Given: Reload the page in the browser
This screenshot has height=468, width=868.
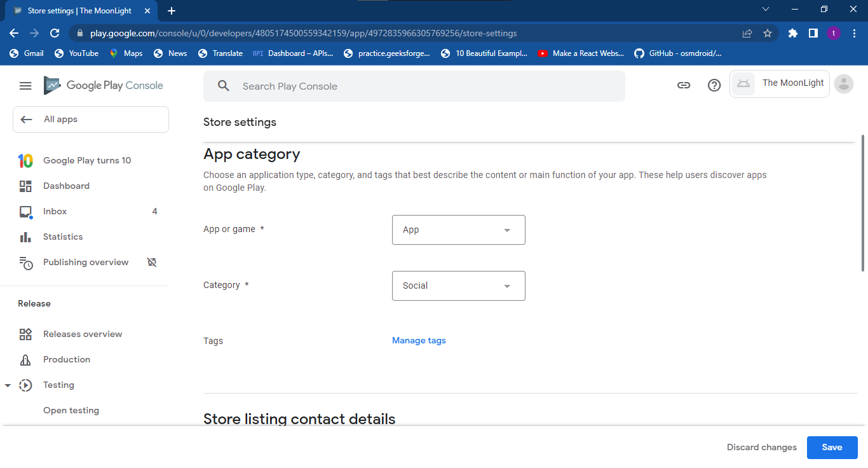Looking at the screenshot, I should tap(55, 33).
